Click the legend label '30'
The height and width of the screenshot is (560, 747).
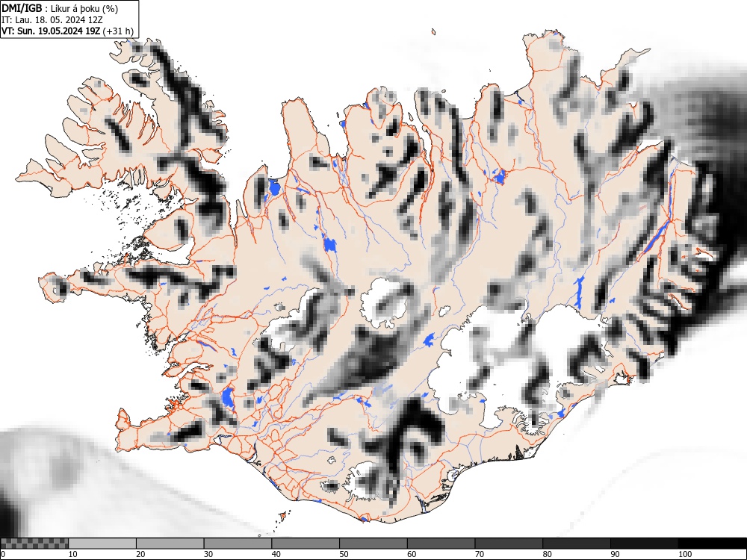[x=208, y=554]
